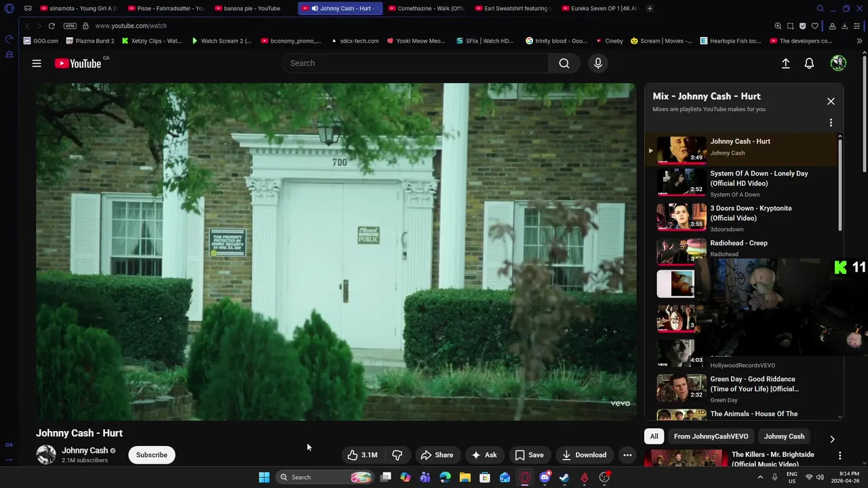Click the YouTube logo home link
This screenshot has height=488, width=868.
[x=78, y=63]
